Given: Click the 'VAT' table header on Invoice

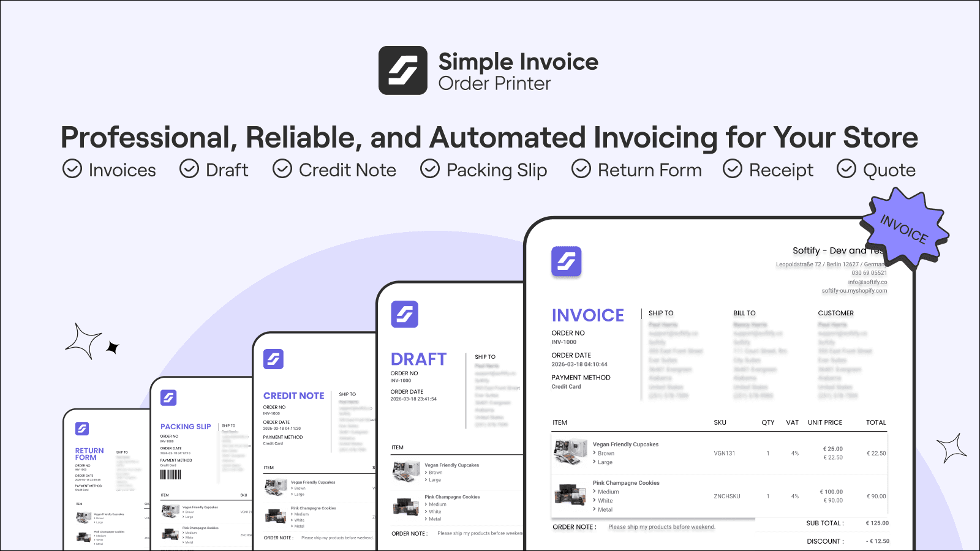Looking at the screenshot, I should click(x=792, y=422).
